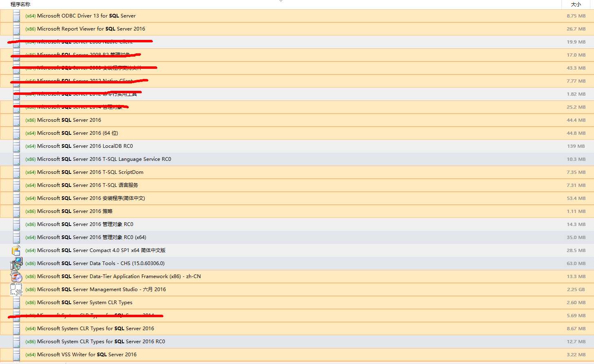
Task: Click icon of (x86) 管理对象 RC0 row
Action: (16, 224)
